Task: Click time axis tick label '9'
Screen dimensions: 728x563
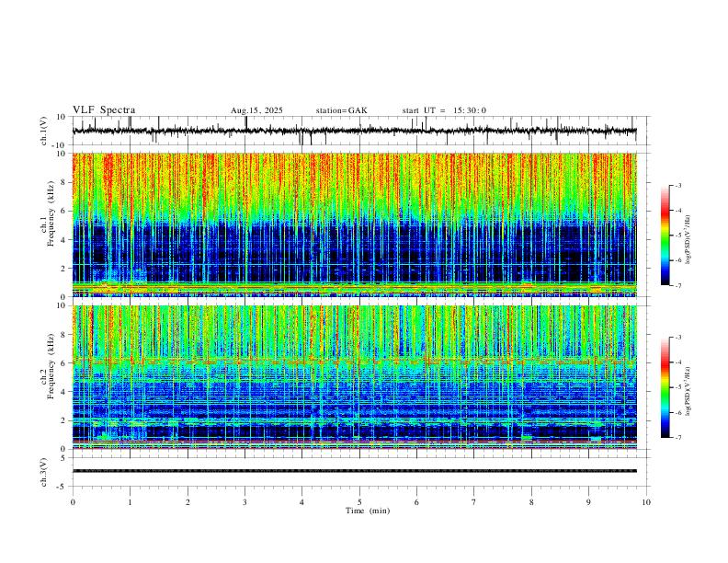Action: 588,502
